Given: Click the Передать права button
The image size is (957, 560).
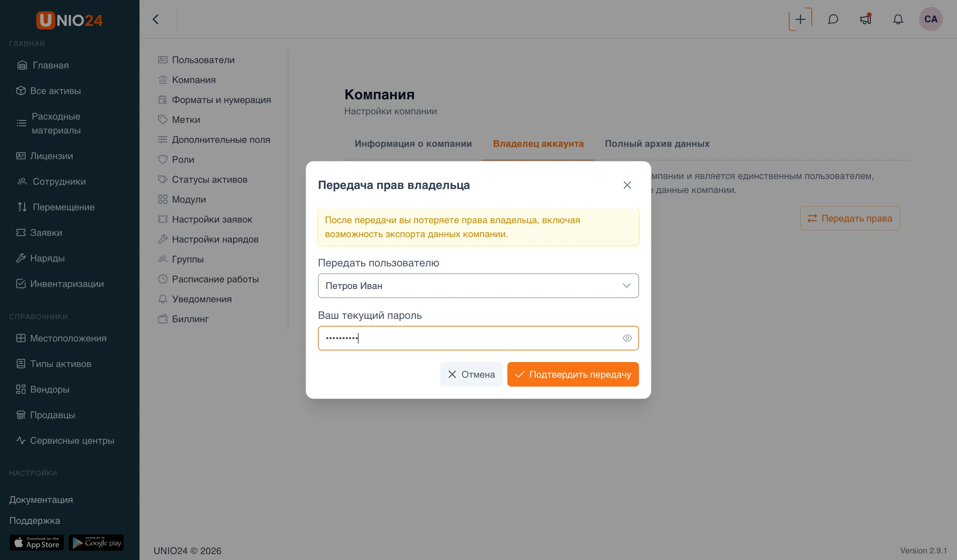Looking at the screenshot, I should [x=850, y=218].
